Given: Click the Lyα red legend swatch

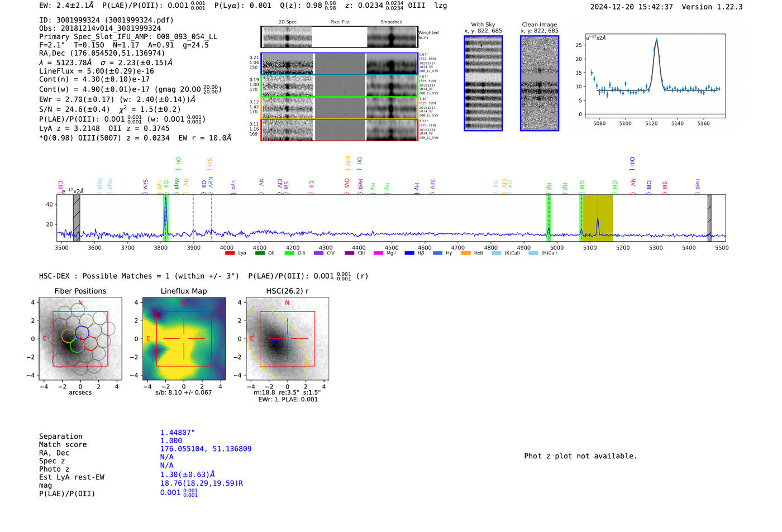Looking at the screenshot, I should 230,253.
